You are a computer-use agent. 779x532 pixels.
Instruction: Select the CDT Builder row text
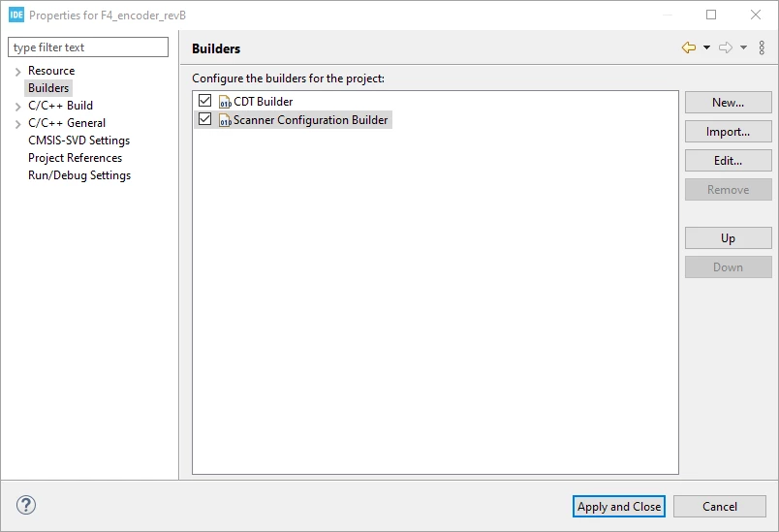click(x=264, y=102)
